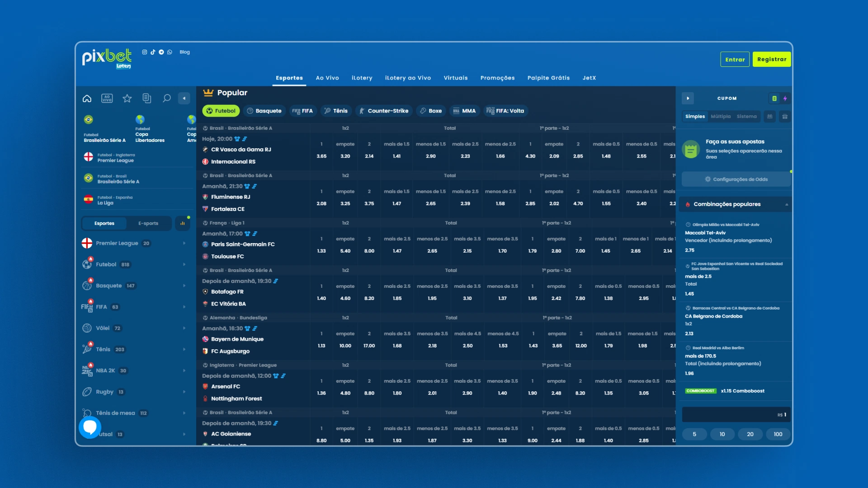Switch to quick bet lightning icon
868x488 pixels.
pos(785,98)
